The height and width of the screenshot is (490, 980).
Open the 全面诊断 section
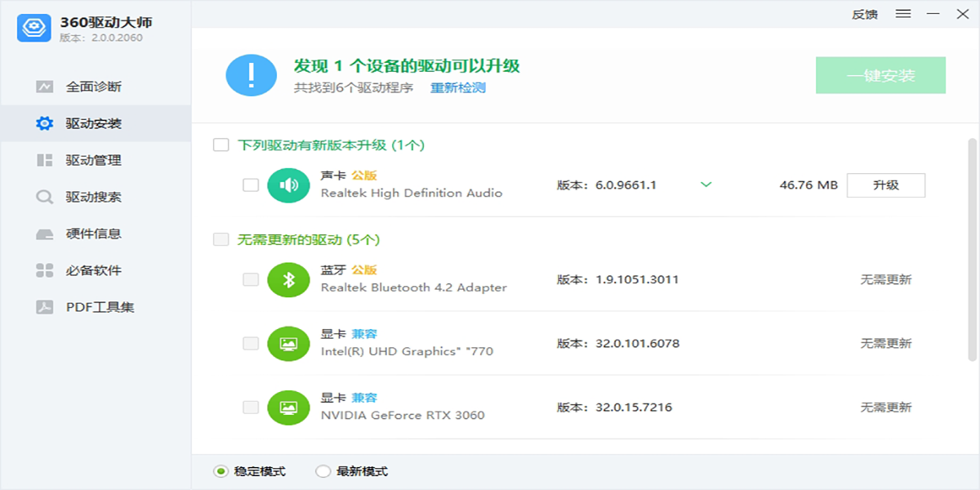(x=96, y=87)
